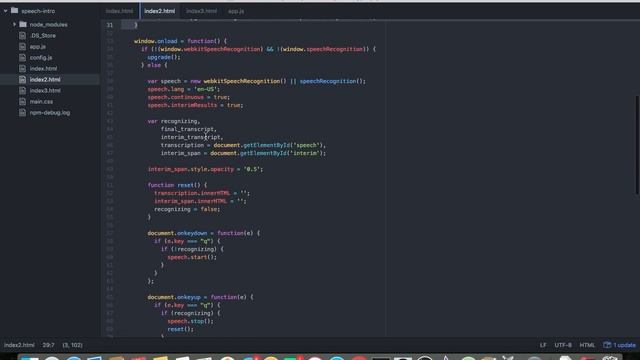The image size is (640, 360).
Task: Open index3.html from the file tree
Action: (x=45, y=91)
